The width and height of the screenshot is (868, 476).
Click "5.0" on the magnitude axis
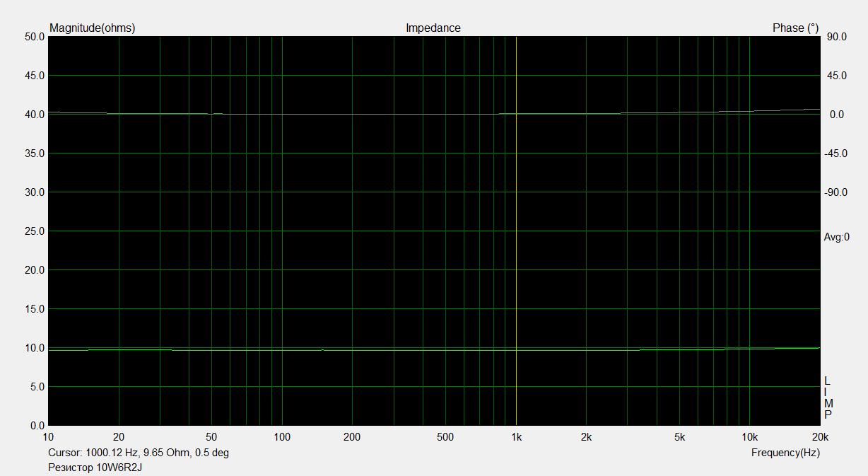tap(37, 387)
